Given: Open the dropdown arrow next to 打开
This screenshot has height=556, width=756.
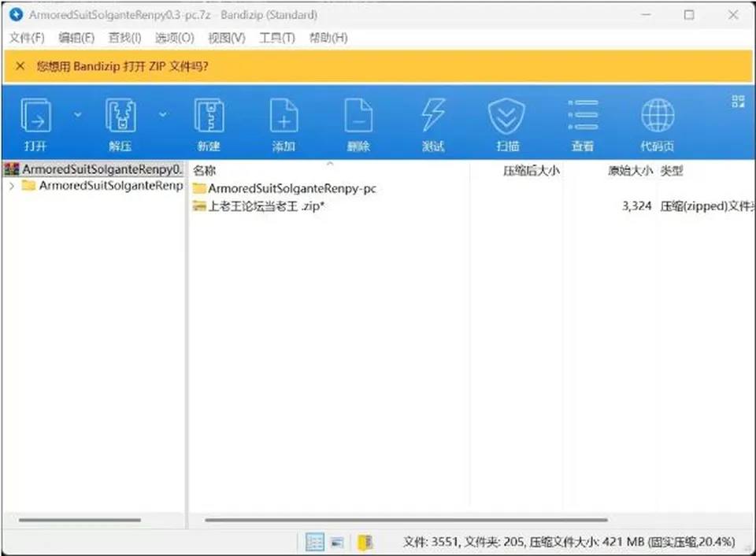Looking at the screenshot, I should click(x=77, y=114).
